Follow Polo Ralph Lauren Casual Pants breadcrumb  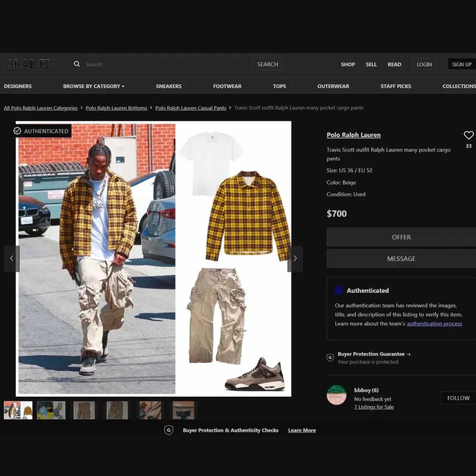click(x=190, y=108)
